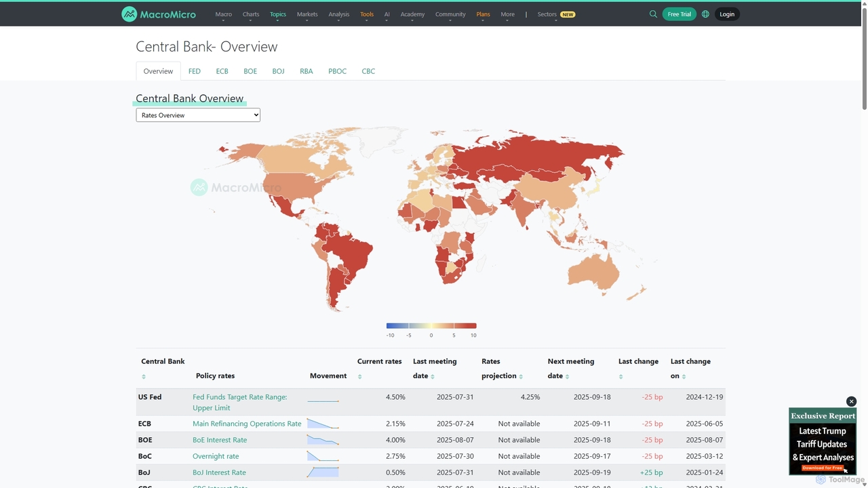Open the Community menu

point(450,14)
